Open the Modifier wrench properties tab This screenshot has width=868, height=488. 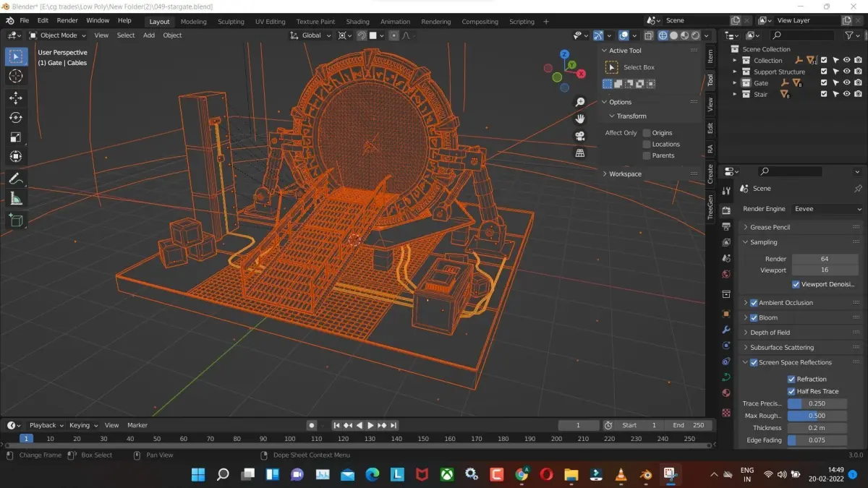726,330
